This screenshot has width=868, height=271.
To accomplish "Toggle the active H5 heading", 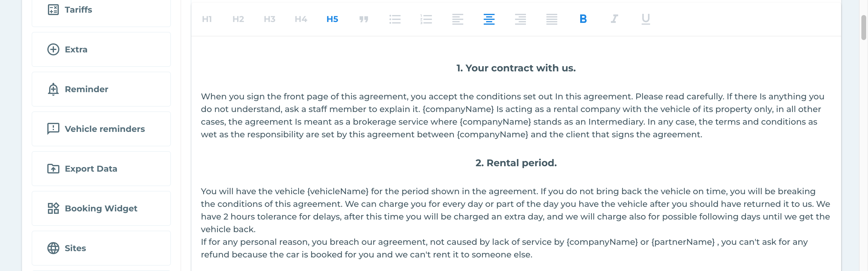I will [332, 19].
